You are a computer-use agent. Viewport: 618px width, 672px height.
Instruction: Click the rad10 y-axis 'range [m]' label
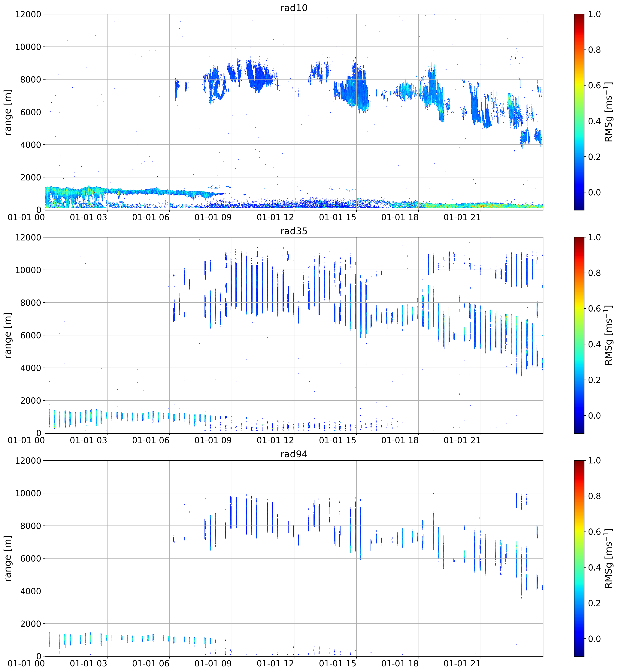coord(8,112)
